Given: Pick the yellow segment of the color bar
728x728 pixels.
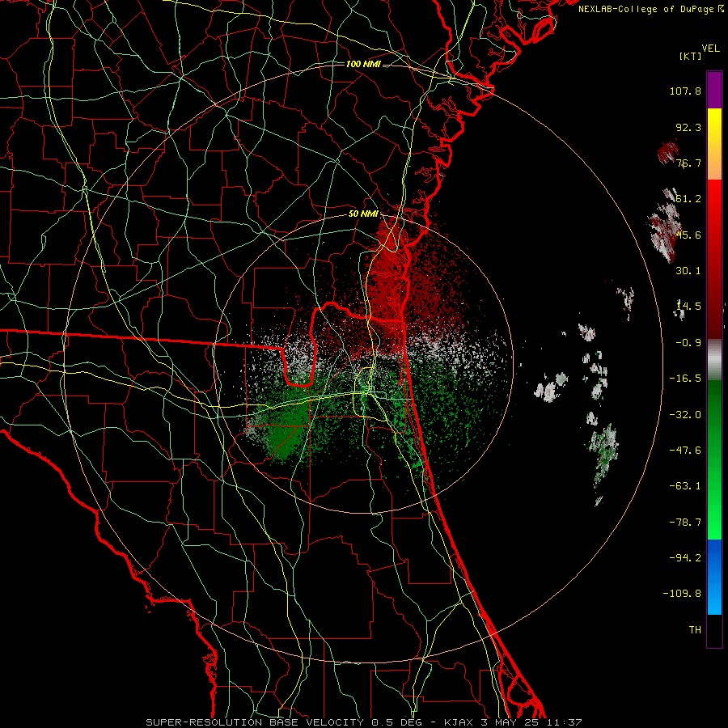Looking at the screenshot, I should [714, 144].
